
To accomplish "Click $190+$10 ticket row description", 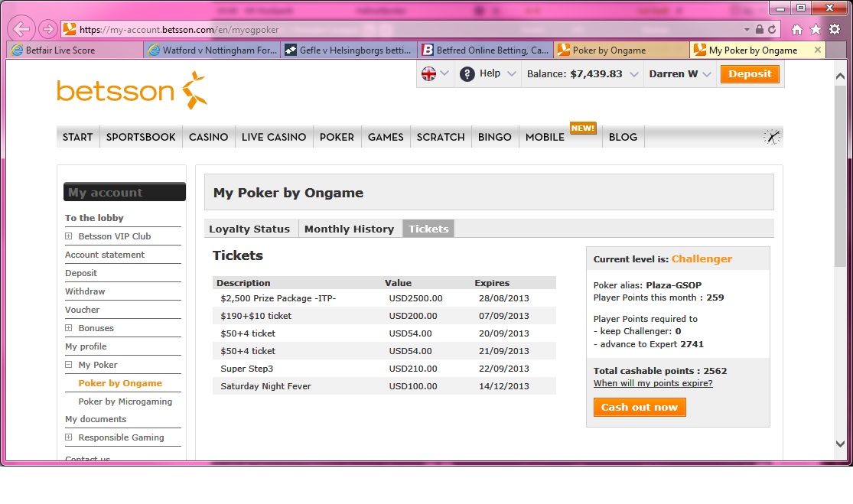I will [x=256, y=316].
